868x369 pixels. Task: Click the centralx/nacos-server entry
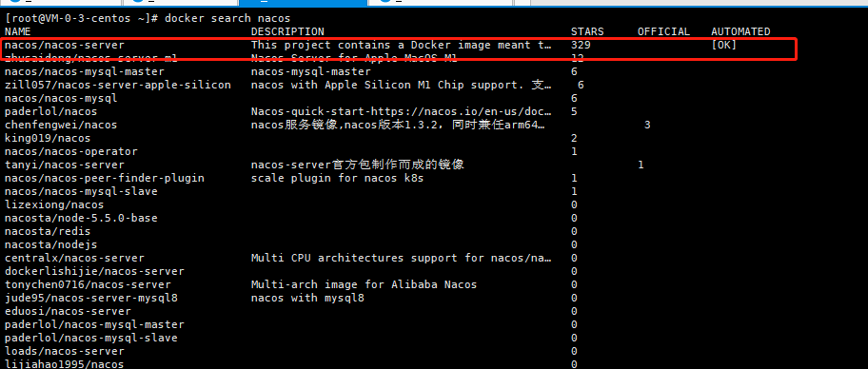point(75,258)
